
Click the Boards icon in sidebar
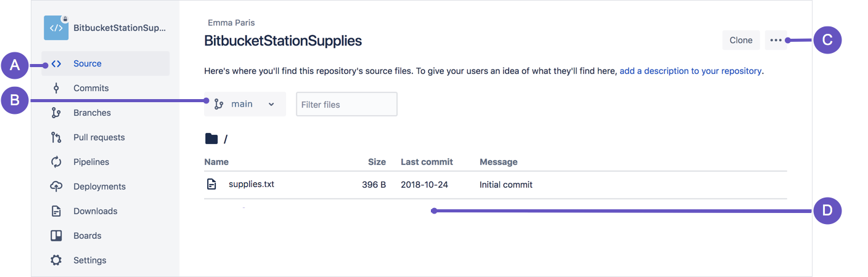click(x=56, y=236)
